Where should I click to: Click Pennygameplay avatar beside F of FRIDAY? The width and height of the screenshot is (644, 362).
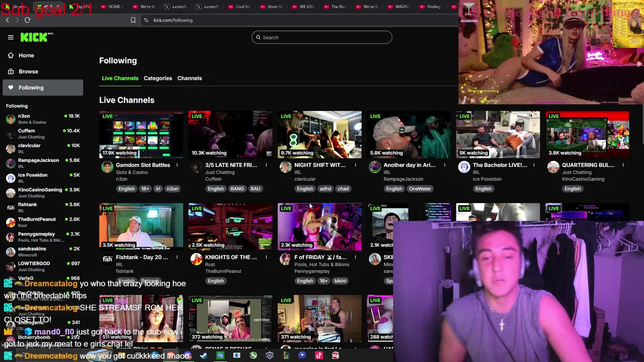coord(285,259)
